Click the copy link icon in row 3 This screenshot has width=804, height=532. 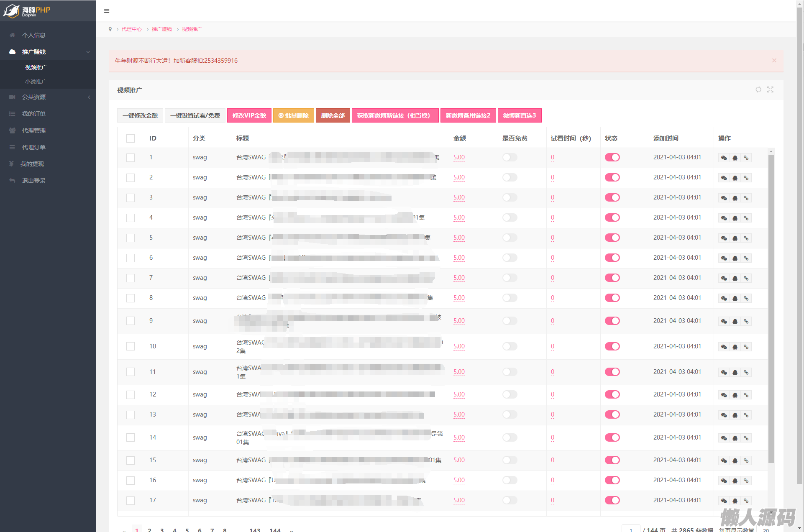(746, 198)
